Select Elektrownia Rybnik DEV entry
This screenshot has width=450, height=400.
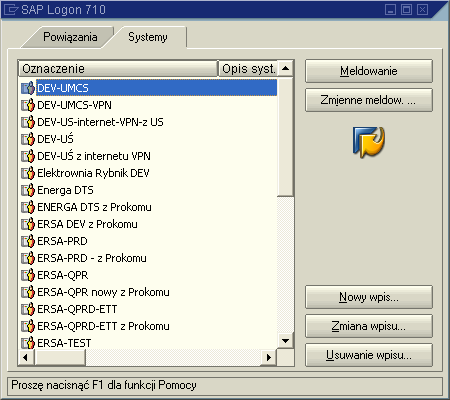[x=93, y=173]
